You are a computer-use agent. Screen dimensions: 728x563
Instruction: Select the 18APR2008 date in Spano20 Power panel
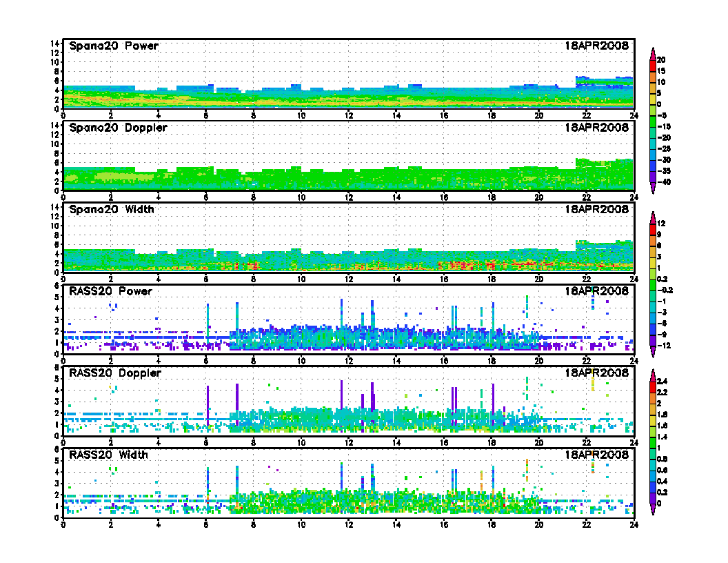pyautogui.click(x=596, y=46)
